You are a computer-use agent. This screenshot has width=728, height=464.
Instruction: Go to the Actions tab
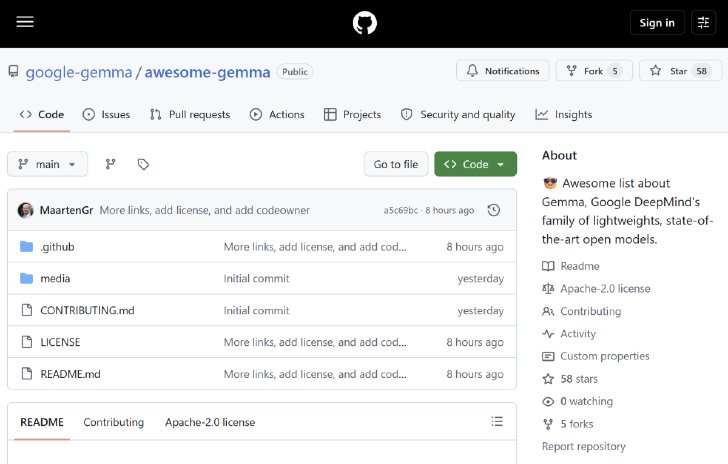point(277,114)
